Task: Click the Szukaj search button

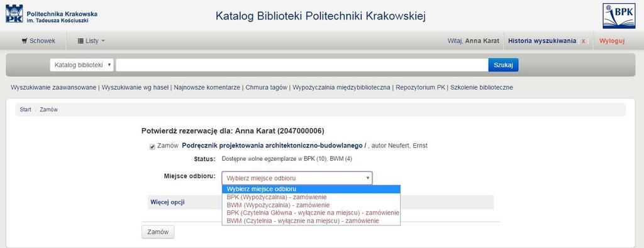Action: click(x=503, y=65)
